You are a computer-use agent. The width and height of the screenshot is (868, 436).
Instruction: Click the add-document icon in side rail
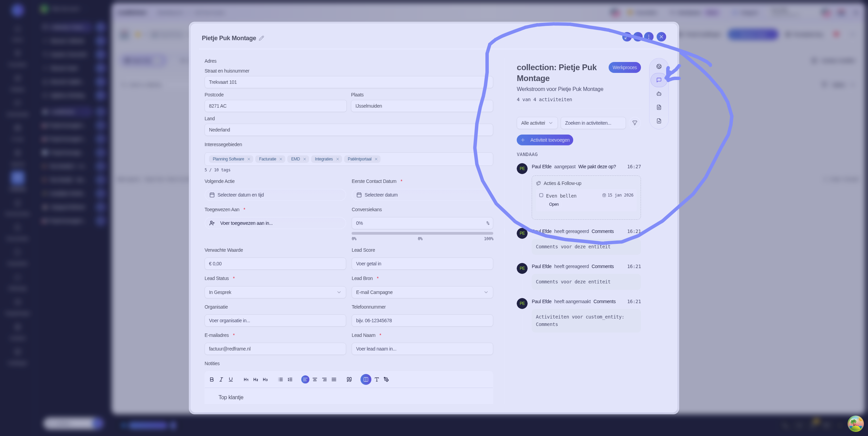659,121
